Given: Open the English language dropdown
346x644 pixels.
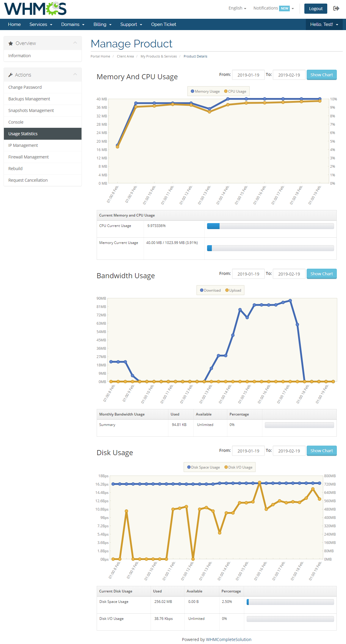Looking at the screenshot, I should [237, 8].
